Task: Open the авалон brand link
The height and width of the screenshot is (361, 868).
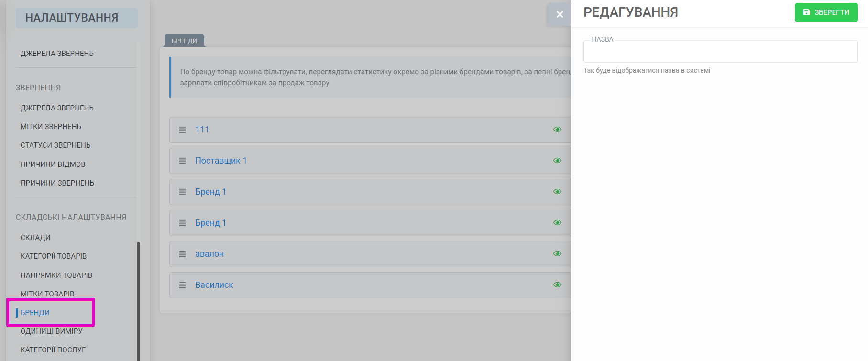Action: (x=209, y=254)
